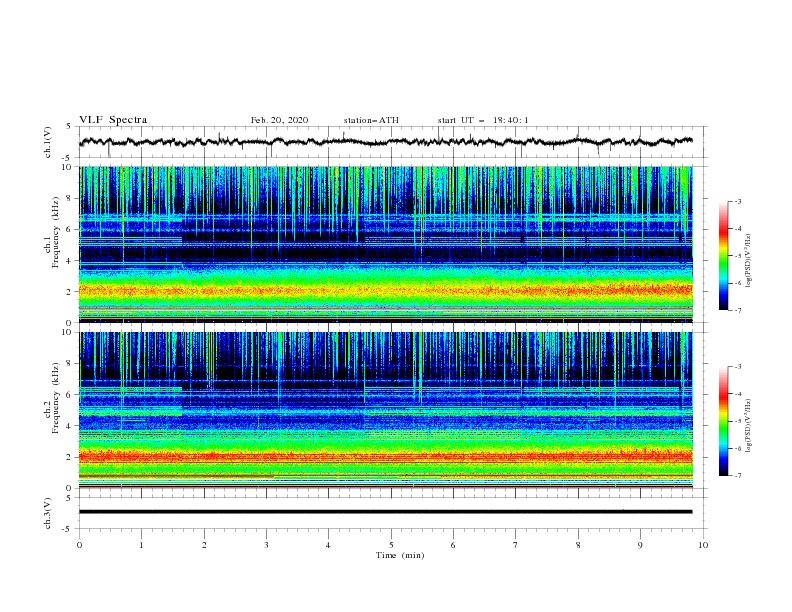Click the 'station=ATH' header text
The width and height of the screenshot is (792, 612).
(371, 120)
